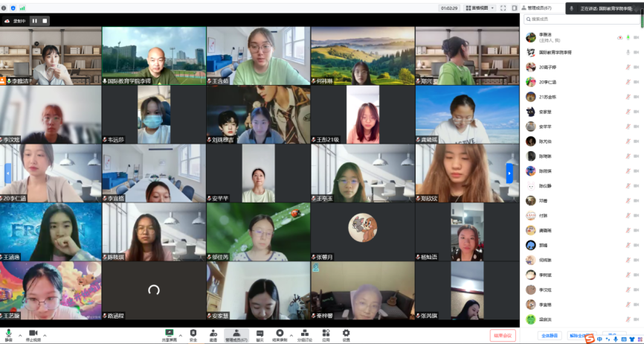Click the red End Meeting (结束会议) button

point(503,335)
